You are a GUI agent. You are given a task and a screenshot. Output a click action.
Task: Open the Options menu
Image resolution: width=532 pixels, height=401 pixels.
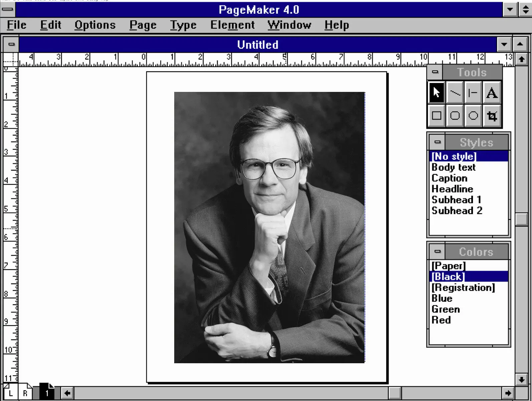[x=95, y=25]
